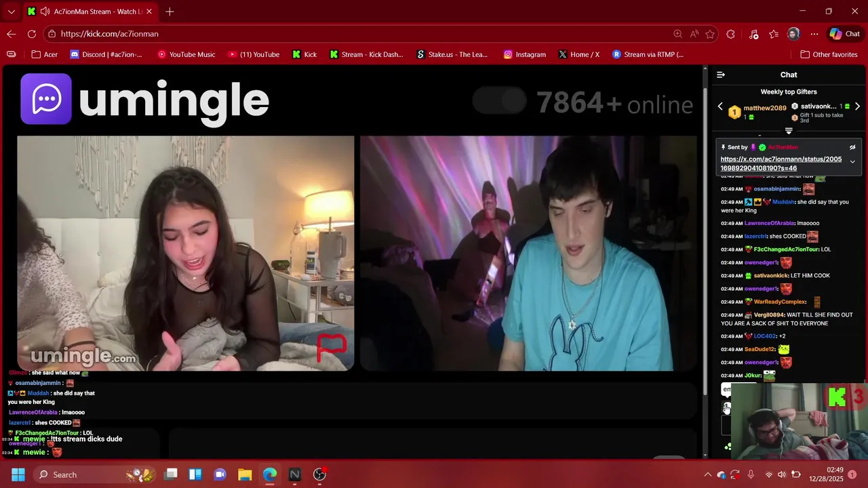
Task: Open a new browser tab
Action: pyautogui.click(x=170, y=12)
